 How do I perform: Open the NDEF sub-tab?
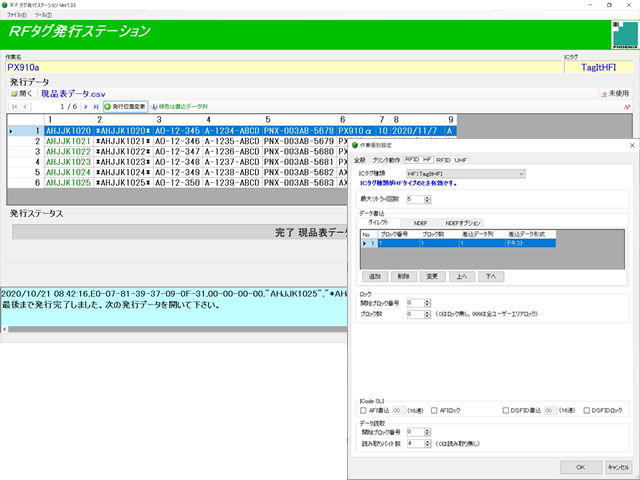click(420, 223)
